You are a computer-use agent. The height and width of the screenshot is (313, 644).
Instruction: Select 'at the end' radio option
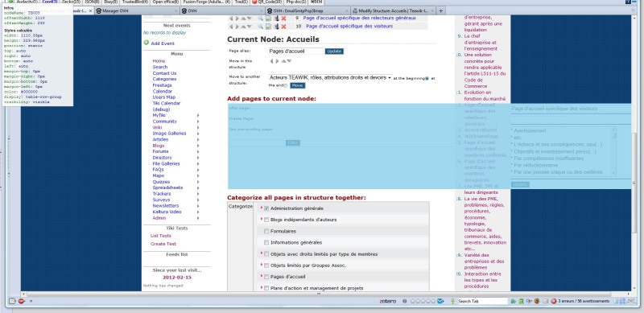point(286,86)
